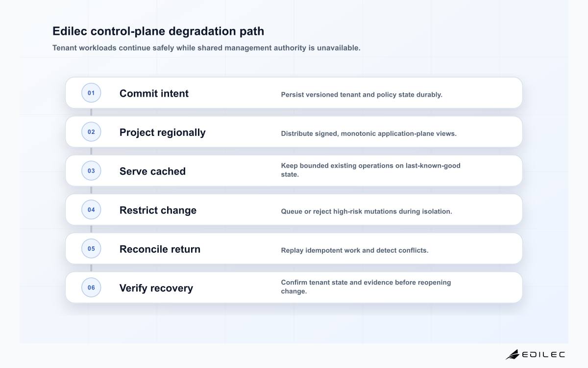This screenshot has height=368, width=588.
Task: Click the EDILEC wordmark text
Action: coord(544,354)
